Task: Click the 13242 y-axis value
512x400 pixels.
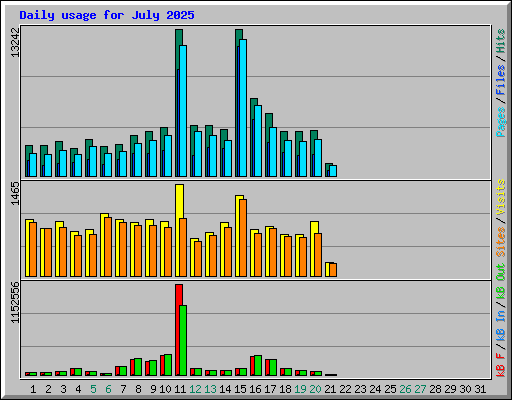Action: 15,43
